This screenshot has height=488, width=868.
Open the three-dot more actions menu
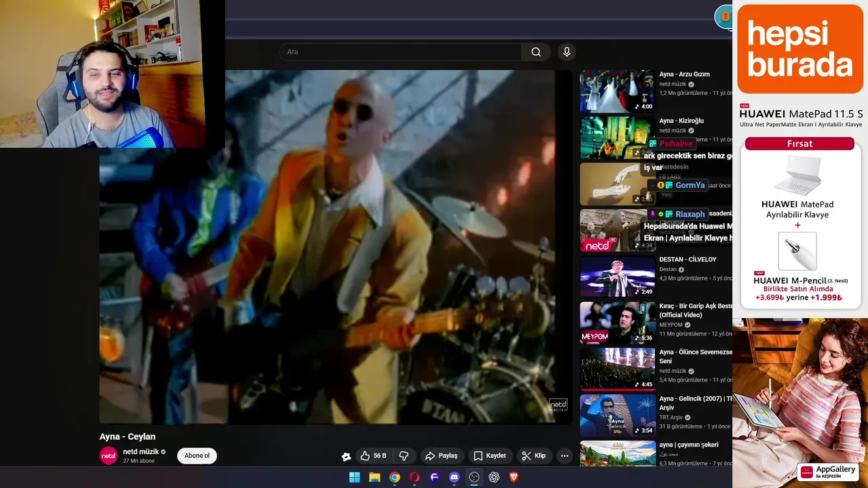[x=564, y=456]
